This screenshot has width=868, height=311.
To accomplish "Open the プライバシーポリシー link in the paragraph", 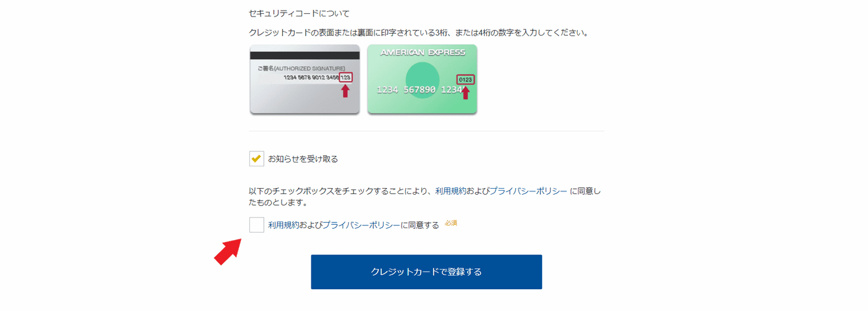I will [x=528, y=191].
